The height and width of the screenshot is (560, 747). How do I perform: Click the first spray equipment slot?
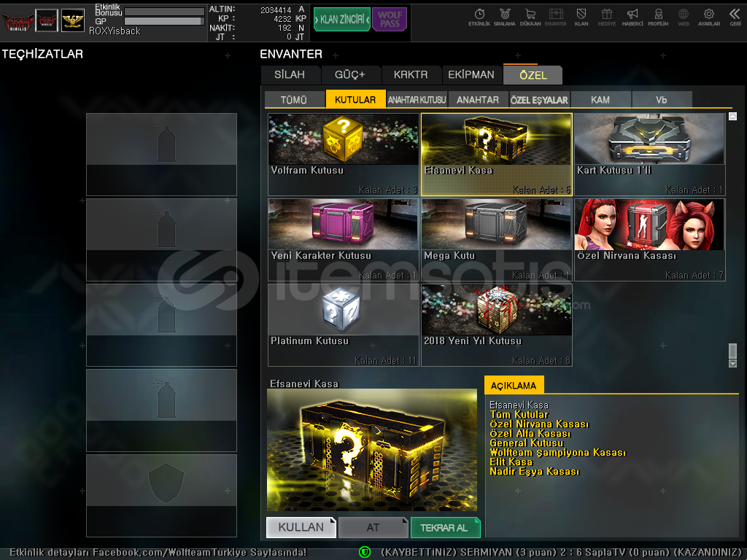pyautogui.click(x=161, y=155)
